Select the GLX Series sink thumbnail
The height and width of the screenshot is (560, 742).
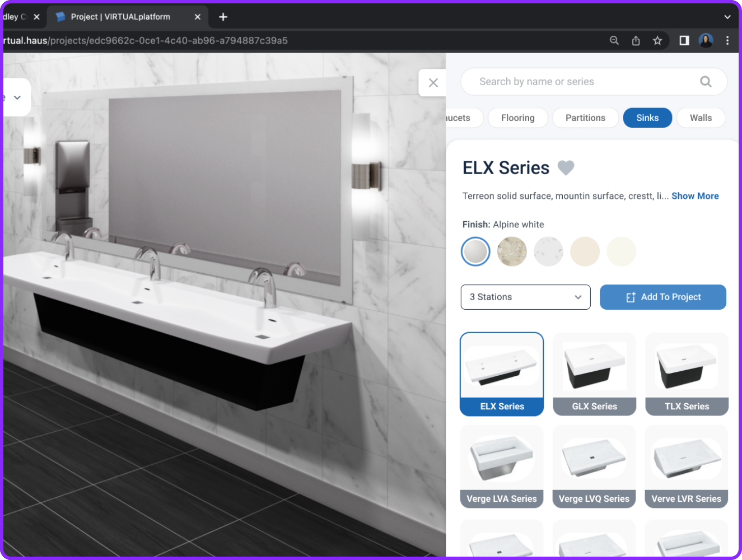(x=594, y=374)
